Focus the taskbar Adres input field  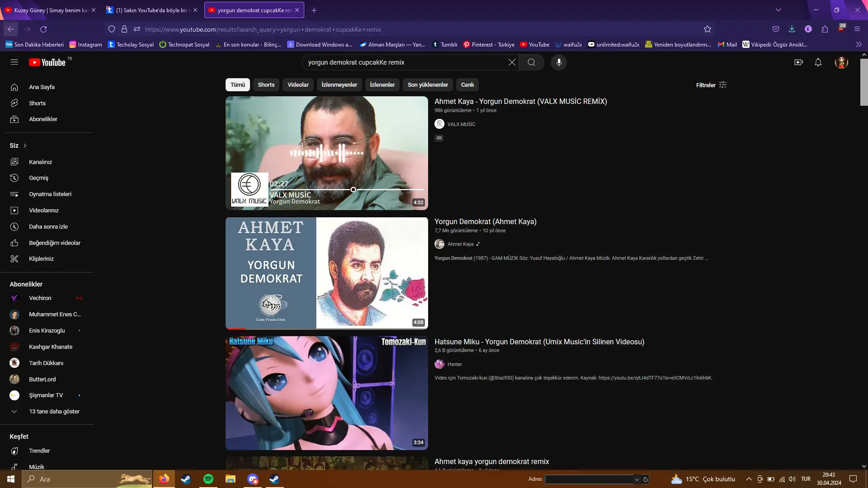[589, 479]
